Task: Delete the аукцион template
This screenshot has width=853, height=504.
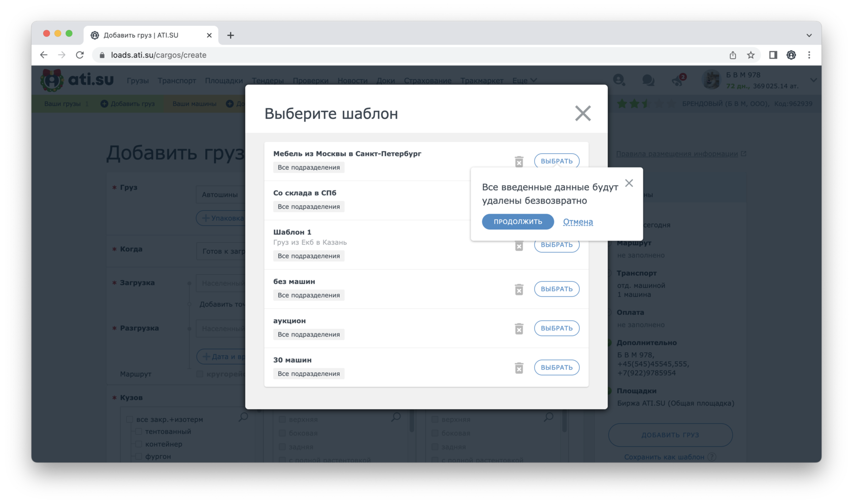Action: [x=519, y=328]
